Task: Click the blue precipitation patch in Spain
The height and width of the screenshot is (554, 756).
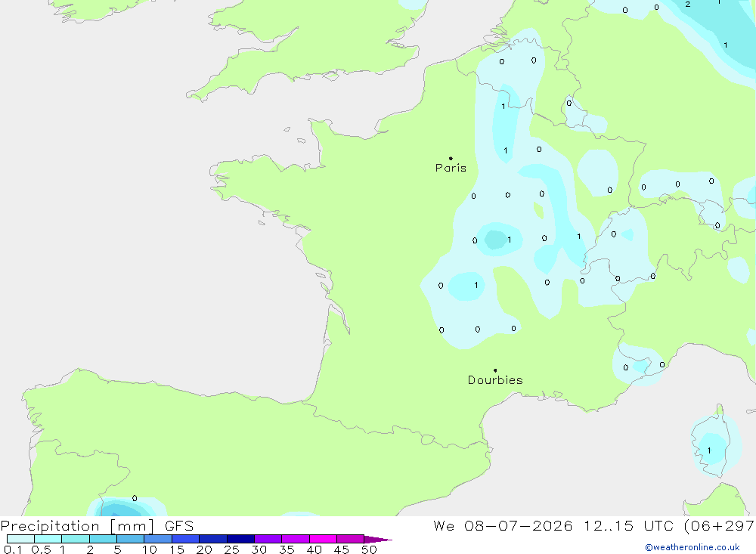Action: tap(119, 508)
